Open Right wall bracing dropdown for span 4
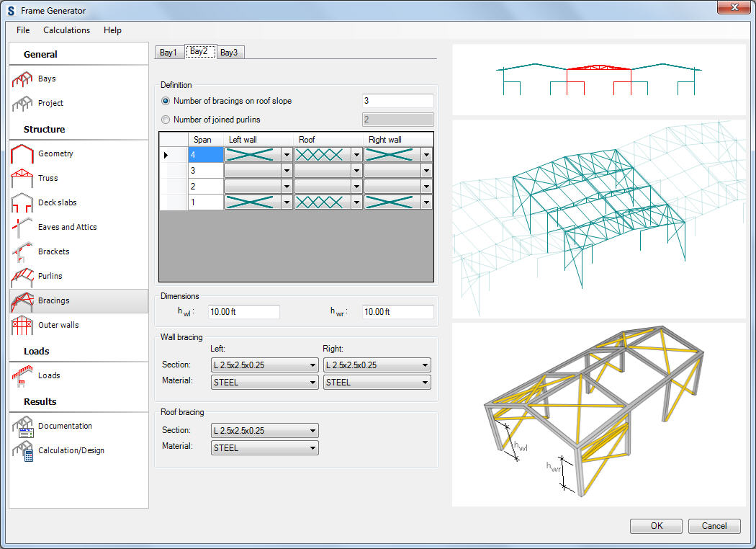The height and width of the screenshot is (549, 756). (426, 156)
